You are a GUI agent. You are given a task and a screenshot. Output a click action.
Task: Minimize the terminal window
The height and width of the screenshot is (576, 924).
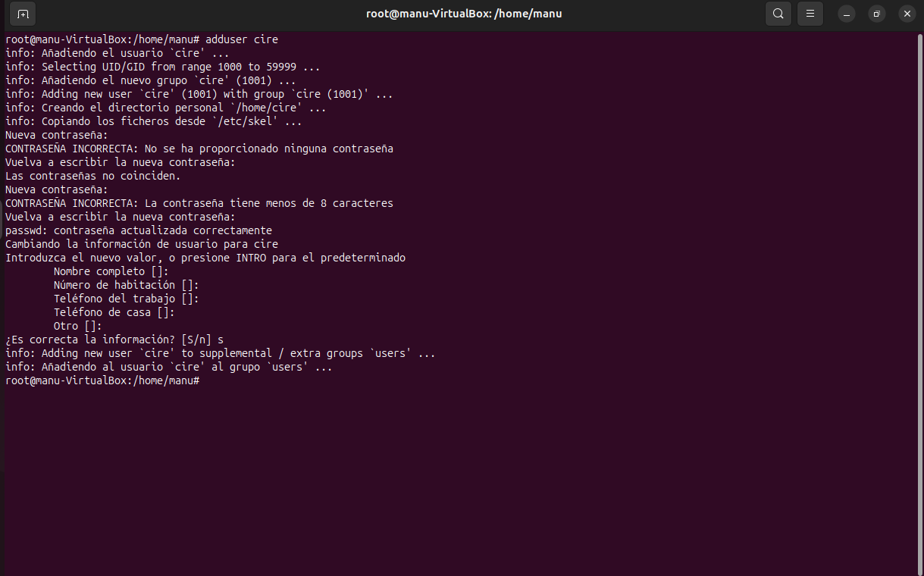(x=847, y=14)
